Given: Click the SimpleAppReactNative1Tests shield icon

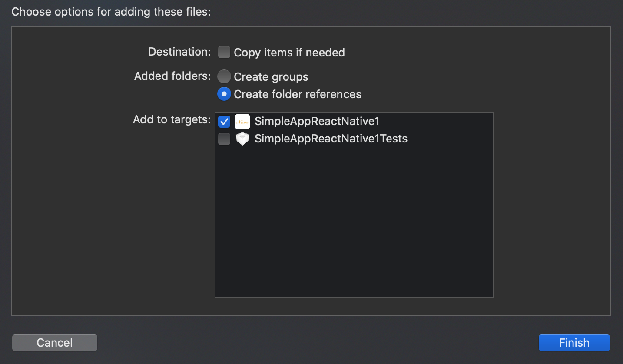Looking at the screenshot, I should coord(242,139).
